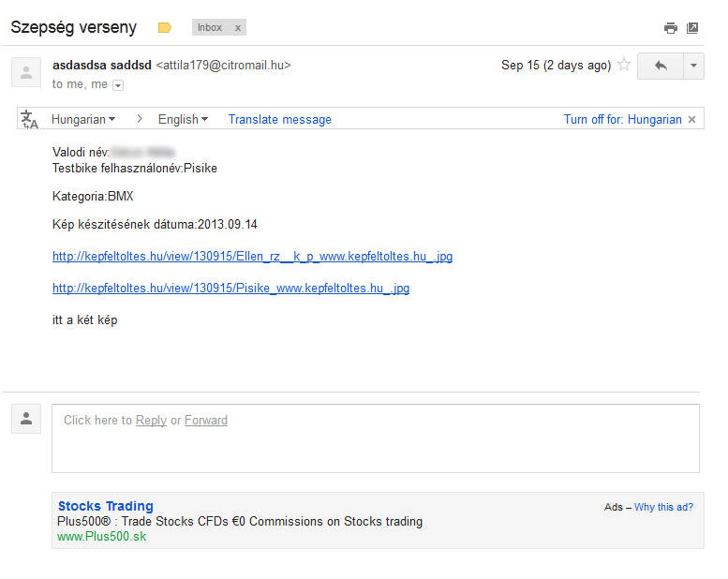This screenshot has height=579, width=728.
Task: Click Translate message link
Action: coord(279,119)
